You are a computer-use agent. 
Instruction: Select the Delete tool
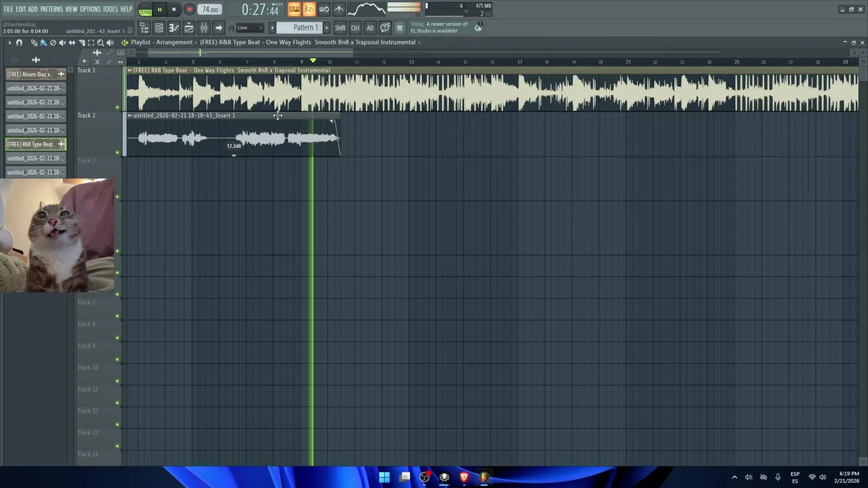coord(53,43)
